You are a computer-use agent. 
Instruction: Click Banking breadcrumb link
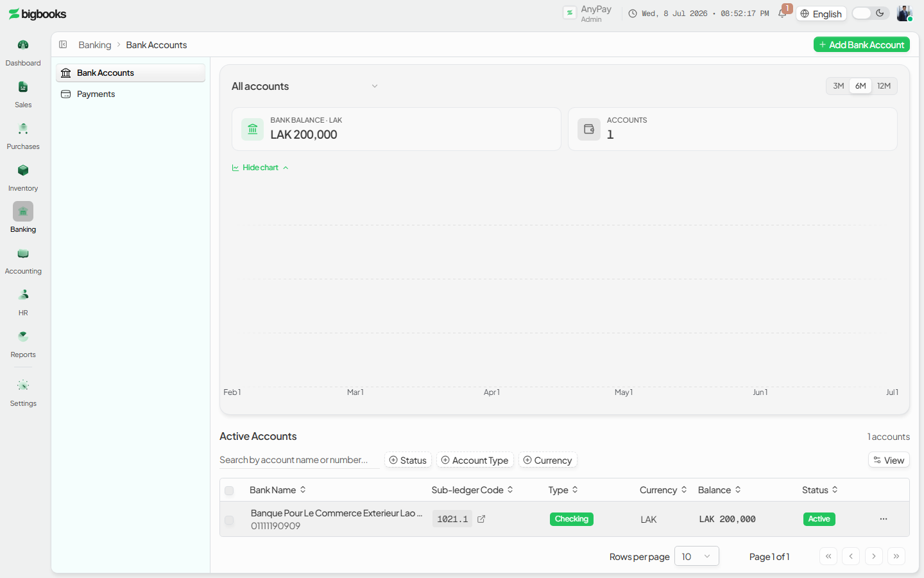(95, 45)
